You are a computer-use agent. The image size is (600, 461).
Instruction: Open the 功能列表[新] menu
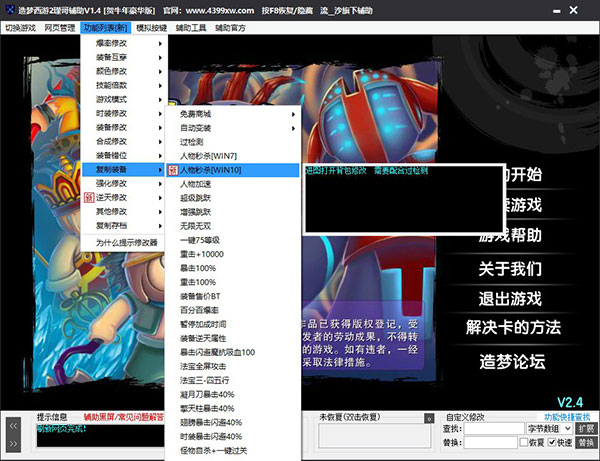(x=106, y=28)
